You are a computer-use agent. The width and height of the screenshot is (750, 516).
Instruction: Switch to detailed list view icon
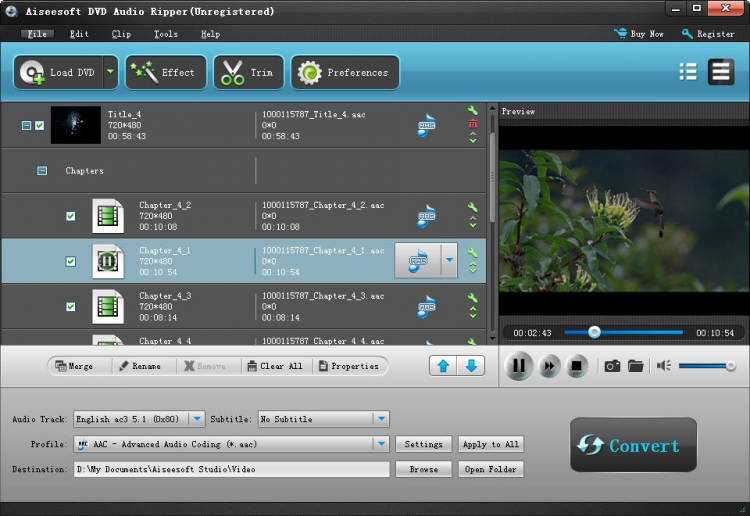[721, 72]
